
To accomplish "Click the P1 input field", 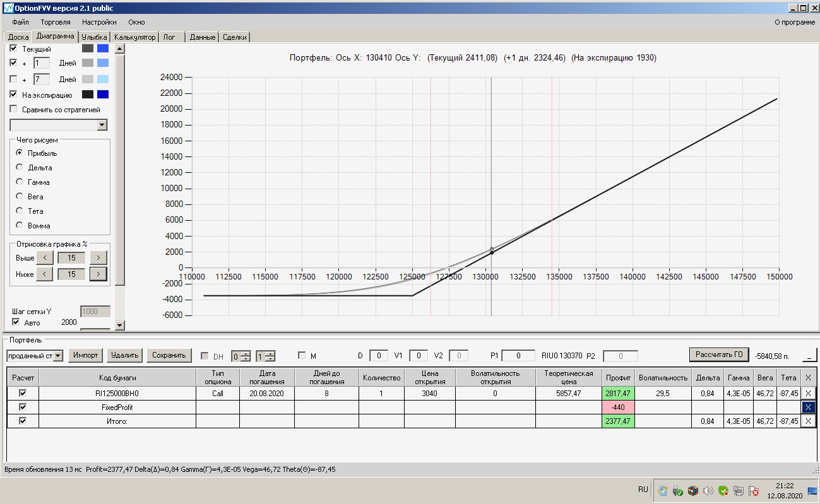I will (x=519, y=356).
